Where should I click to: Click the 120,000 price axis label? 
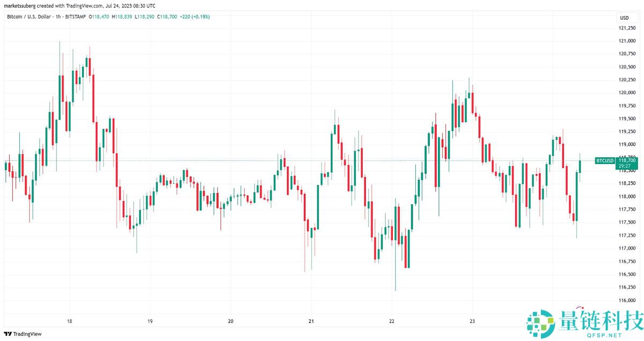[x=627, y=93]
